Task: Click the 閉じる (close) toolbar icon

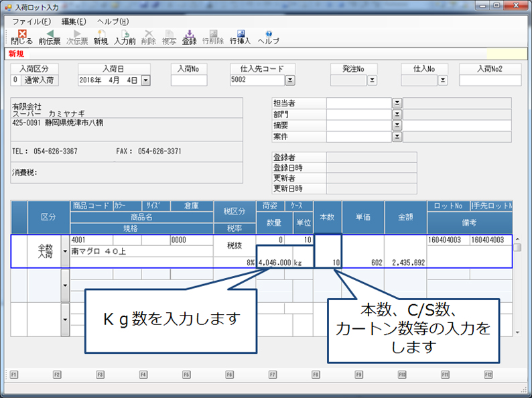Action: pos(21,36)
